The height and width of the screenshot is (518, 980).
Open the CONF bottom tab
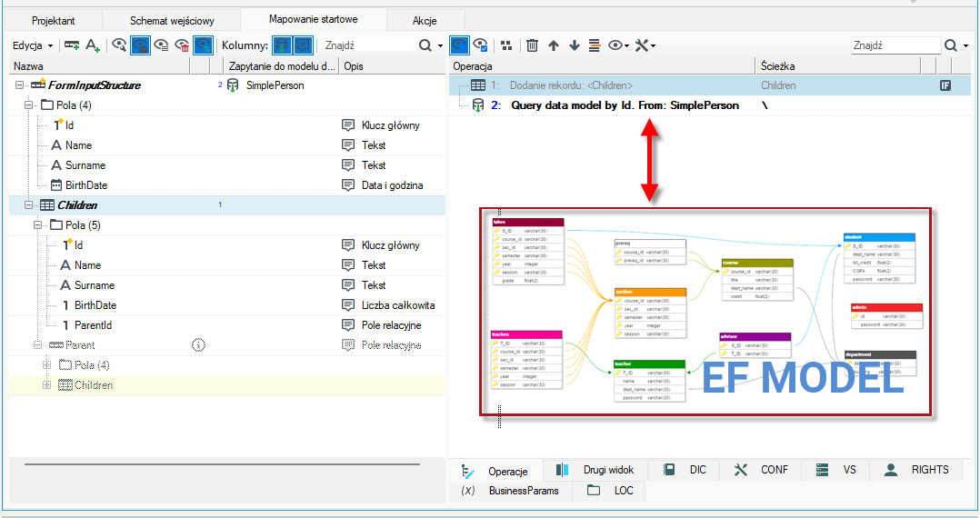pyautogui.click(x=761, y=470)
